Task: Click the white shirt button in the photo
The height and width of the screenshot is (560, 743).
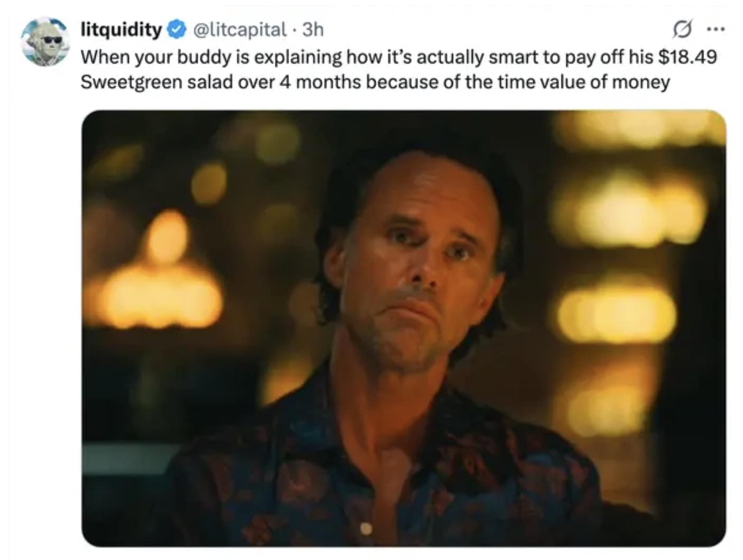Action: pos(366,527)
